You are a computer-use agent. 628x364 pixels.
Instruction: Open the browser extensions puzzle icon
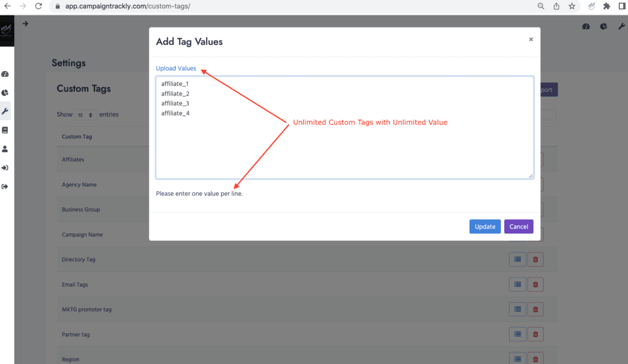pos(607,6)
